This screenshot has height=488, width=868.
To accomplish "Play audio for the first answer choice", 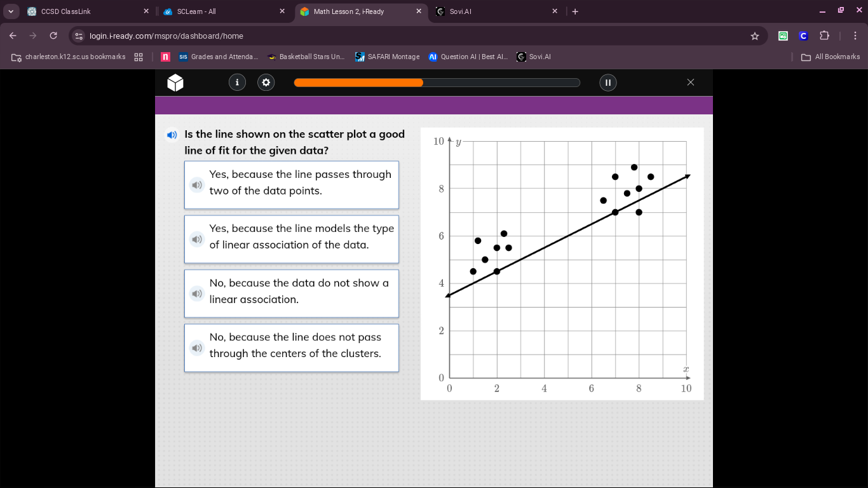I will point(197,185).
